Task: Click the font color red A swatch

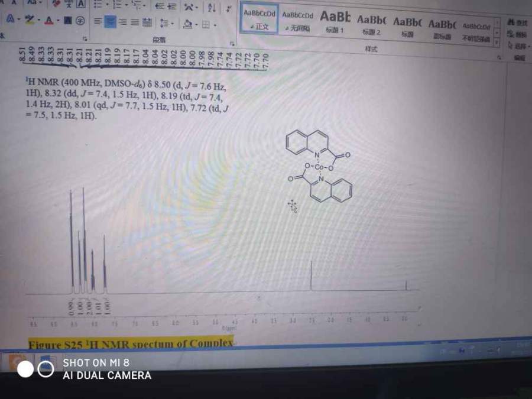Action: pyautogui.click(x=48, y=21)
